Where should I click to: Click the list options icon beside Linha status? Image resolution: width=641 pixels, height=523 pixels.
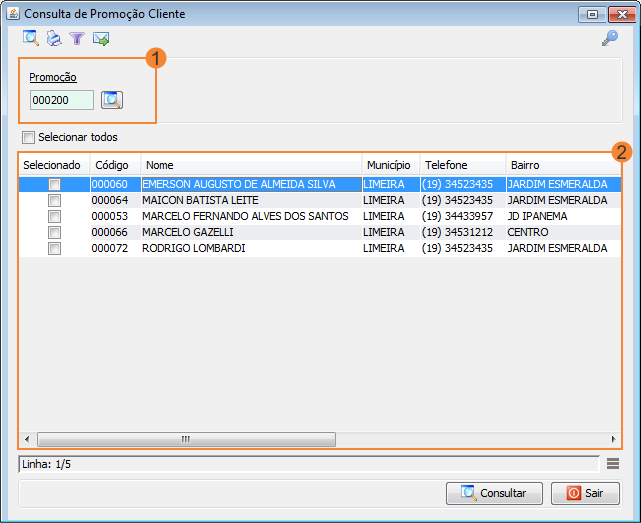pos(612,464)
